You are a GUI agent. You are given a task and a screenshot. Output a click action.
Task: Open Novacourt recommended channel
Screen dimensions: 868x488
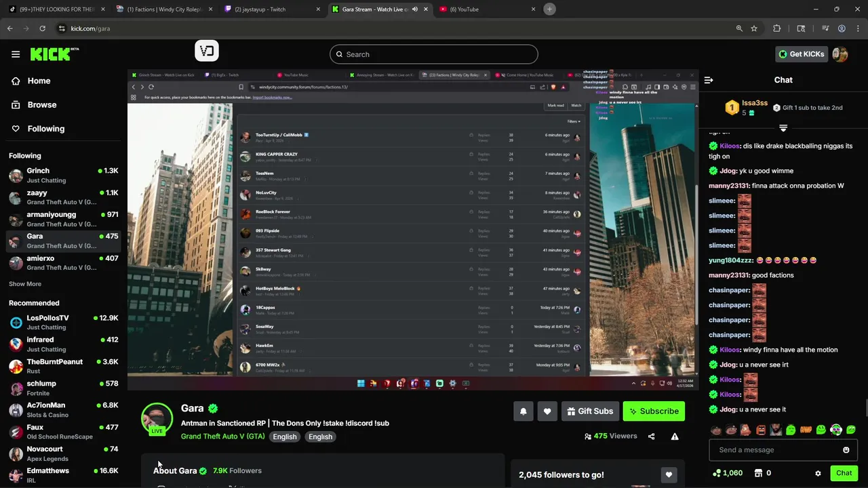[64, 453]
